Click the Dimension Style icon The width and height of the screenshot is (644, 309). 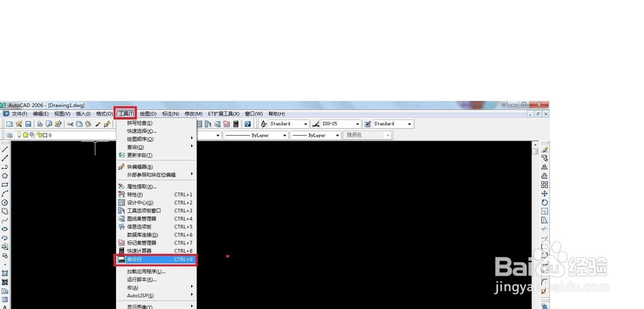pyautogui.click(x=316, y=124)
